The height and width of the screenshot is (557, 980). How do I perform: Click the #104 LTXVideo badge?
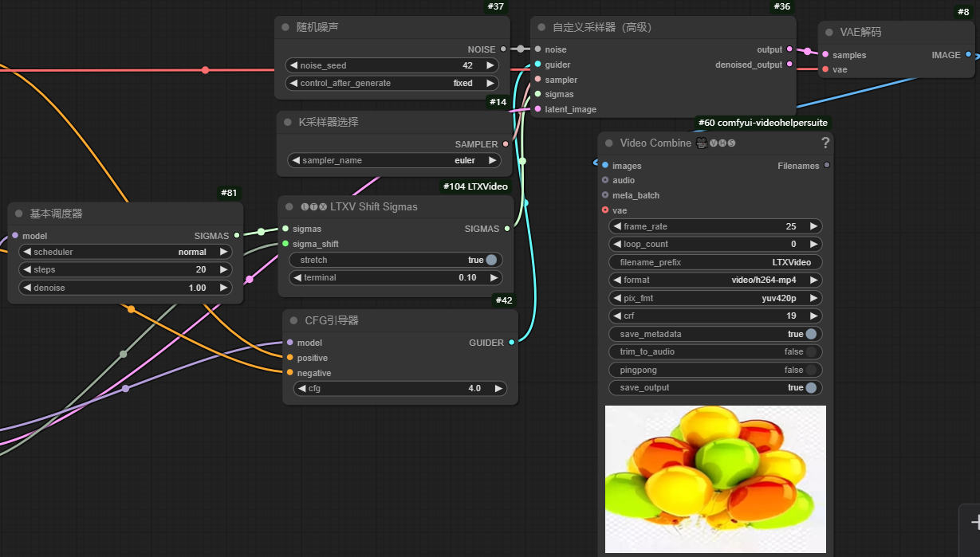[475, 186]
